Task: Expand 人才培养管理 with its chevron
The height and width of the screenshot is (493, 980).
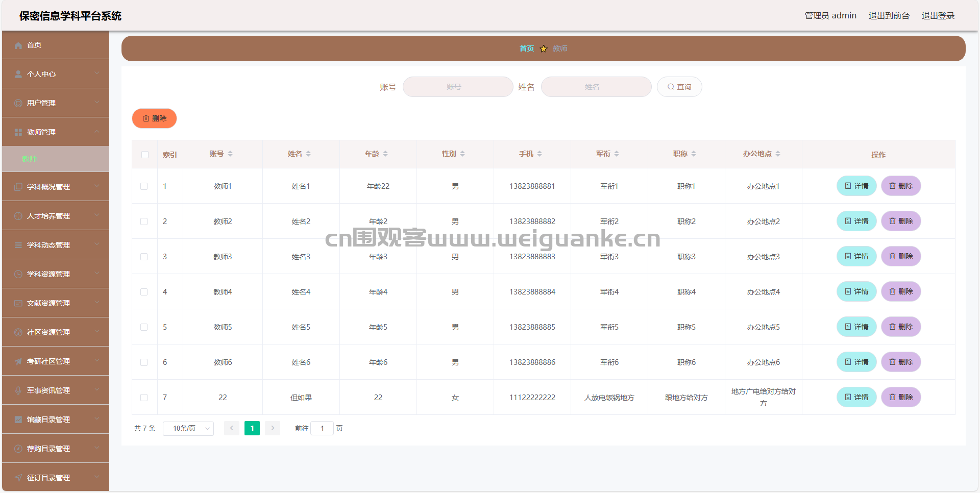Action: tap(97, 215)
